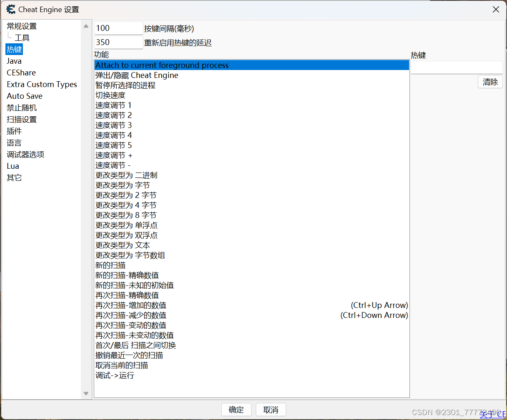Image resolution: width=507 pixels, height=420 pixels.
Task: Select 更改类型为 二进制 function
Action: click(252, 175)
